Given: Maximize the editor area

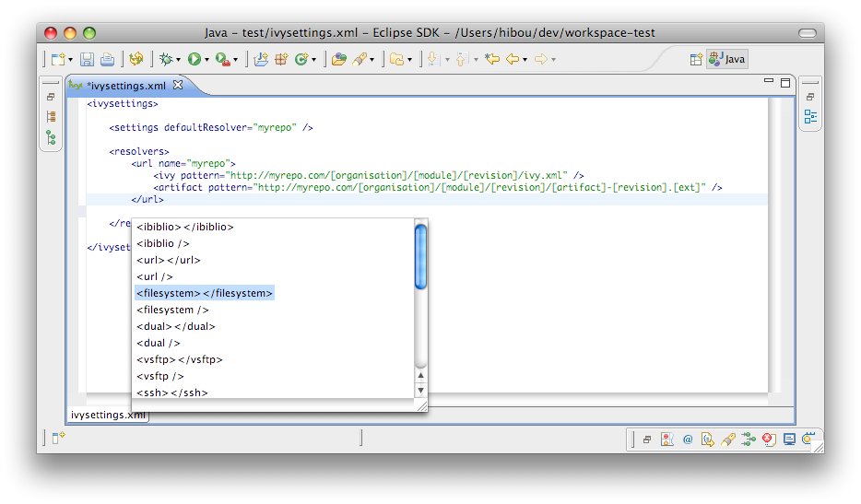Looking at the screenshot, I should [785, 83].
